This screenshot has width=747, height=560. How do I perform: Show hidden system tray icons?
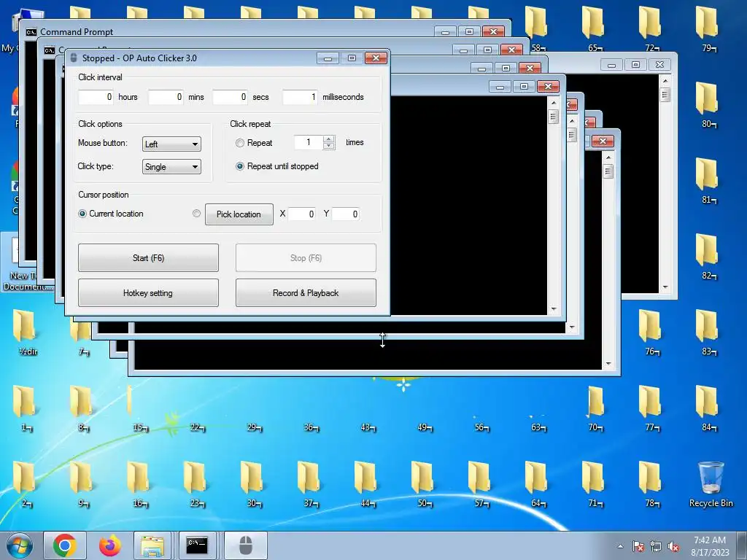[x=620, y=546]
